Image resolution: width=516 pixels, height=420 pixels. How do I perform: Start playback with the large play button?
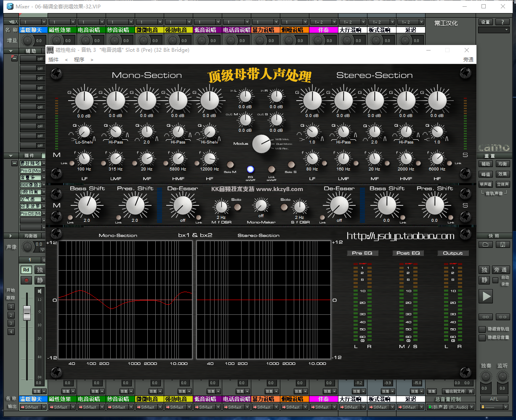point(487,296)
